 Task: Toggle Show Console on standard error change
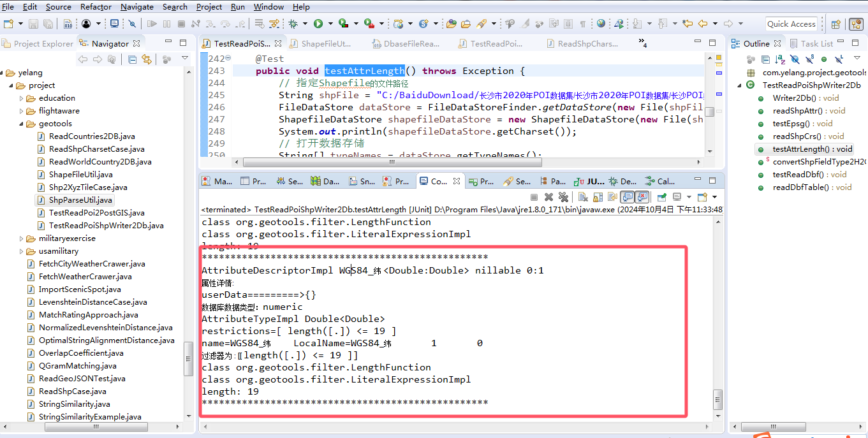click(x=642, y=197)
